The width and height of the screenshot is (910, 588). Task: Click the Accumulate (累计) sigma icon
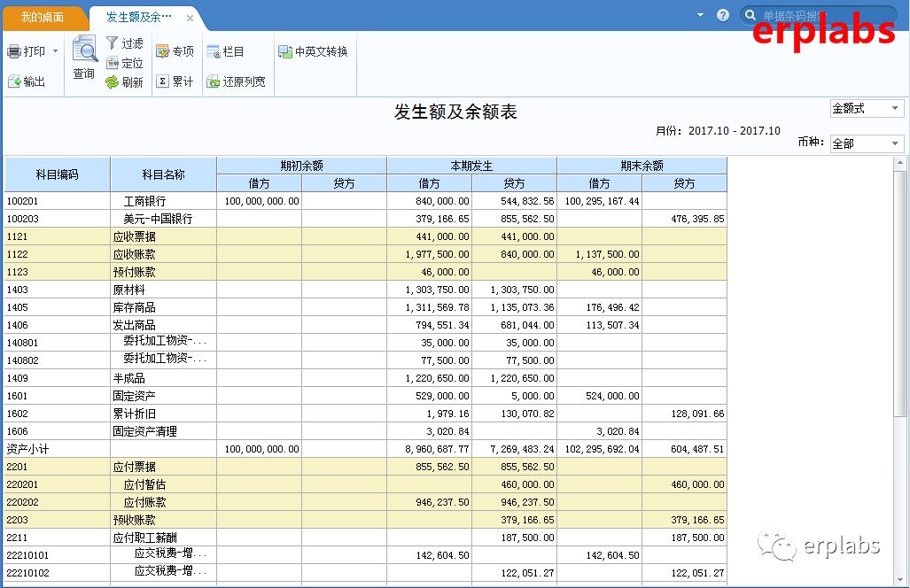(x=163, y=81)
